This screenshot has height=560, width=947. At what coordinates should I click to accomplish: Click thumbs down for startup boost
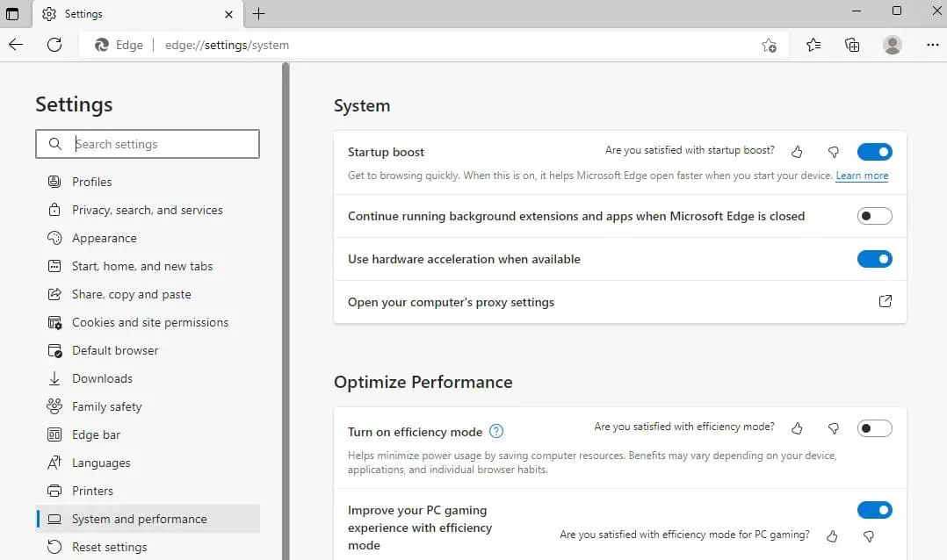click(833, 151)
